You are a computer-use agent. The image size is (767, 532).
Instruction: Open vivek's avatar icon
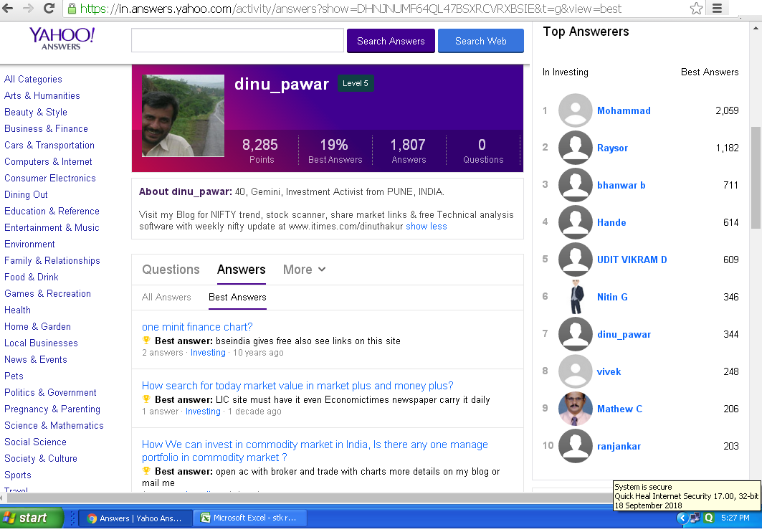click(x=575, y=371)
